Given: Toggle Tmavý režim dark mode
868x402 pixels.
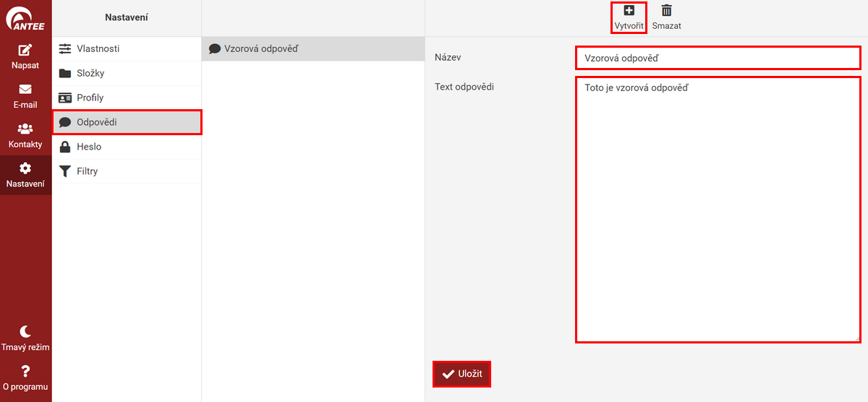Looking at the screenshot, I should 25,338.
